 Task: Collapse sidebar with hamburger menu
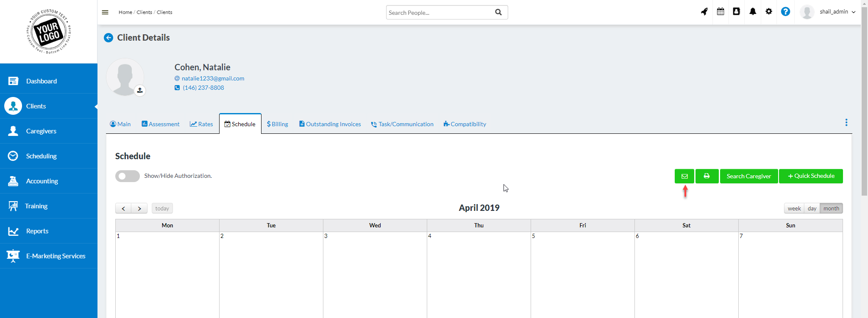point(105,12)
